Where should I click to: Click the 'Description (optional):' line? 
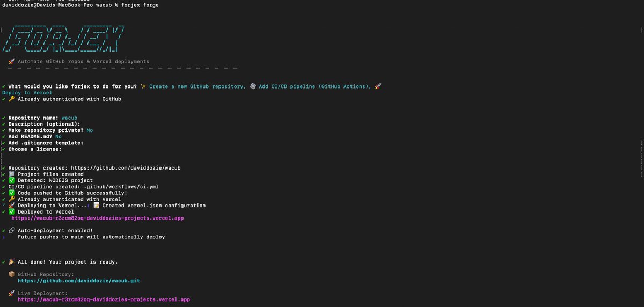(44, 124)
